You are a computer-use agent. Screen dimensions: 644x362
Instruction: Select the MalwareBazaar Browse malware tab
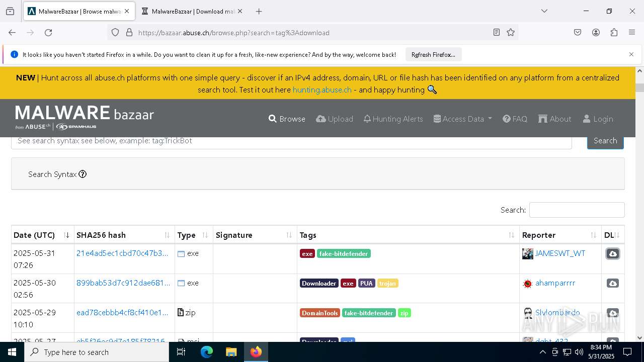pos(79,11)
